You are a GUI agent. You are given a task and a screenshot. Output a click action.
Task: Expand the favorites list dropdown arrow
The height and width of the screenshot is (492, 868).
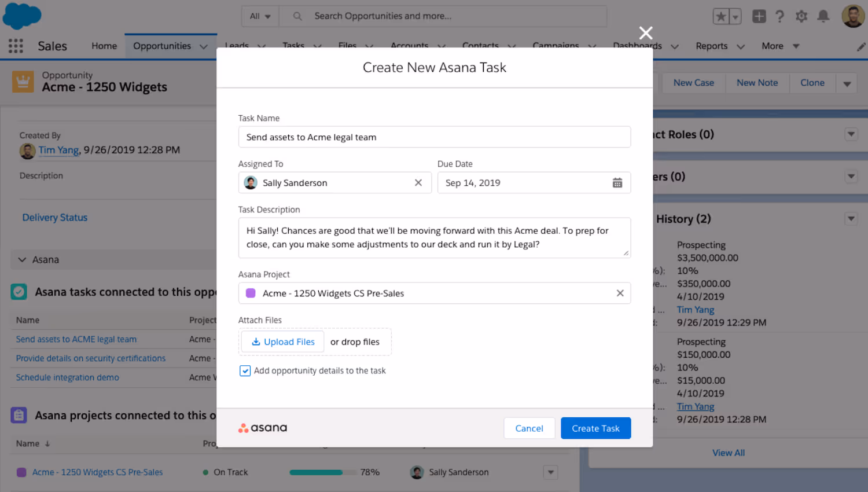[x=735, y=16]
